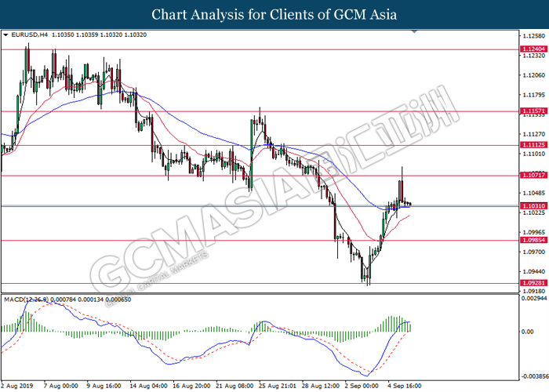Click the 1.11795 price axis value
Viewport: 549px width, 392px height.
(534, 95)
